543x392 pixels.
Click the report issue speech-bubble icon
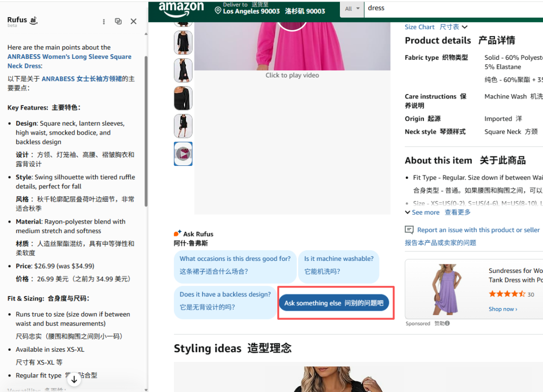click(x=409, y=230)
